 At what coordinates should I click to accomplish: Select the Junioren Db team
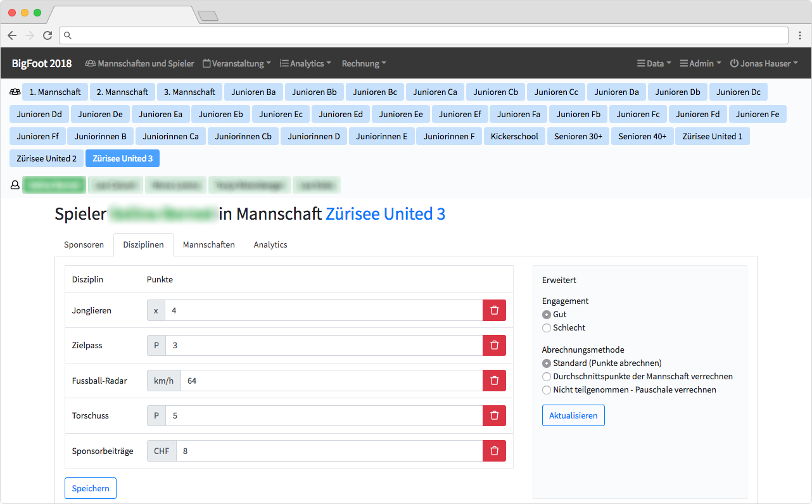[678, 92]
